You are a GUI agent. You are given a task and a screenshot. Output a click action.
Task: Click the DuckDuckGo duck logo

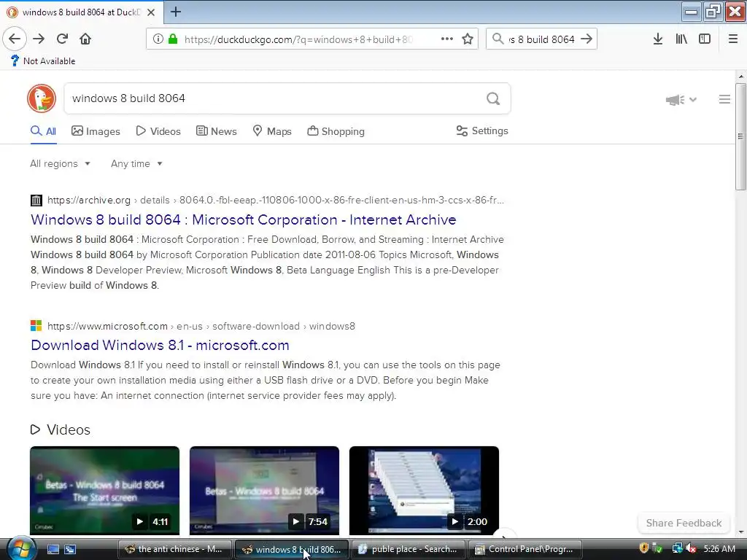point(42,98)
